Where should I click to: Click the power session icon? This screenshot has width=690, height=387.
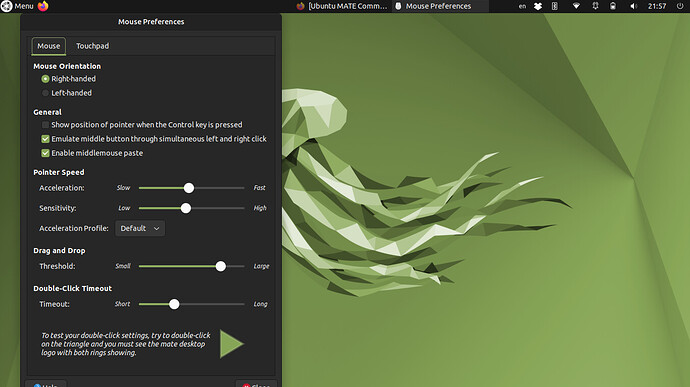[680, 6]
